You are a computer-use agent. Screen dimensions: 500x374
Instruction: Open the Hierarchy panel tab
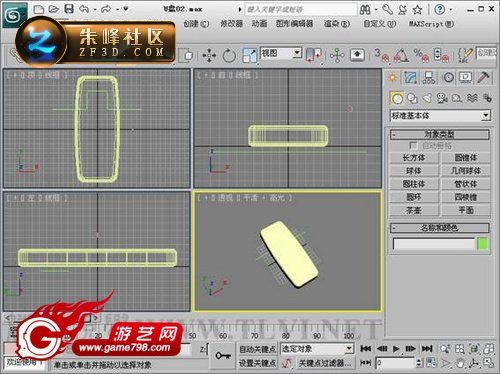(x=429, y=78)
